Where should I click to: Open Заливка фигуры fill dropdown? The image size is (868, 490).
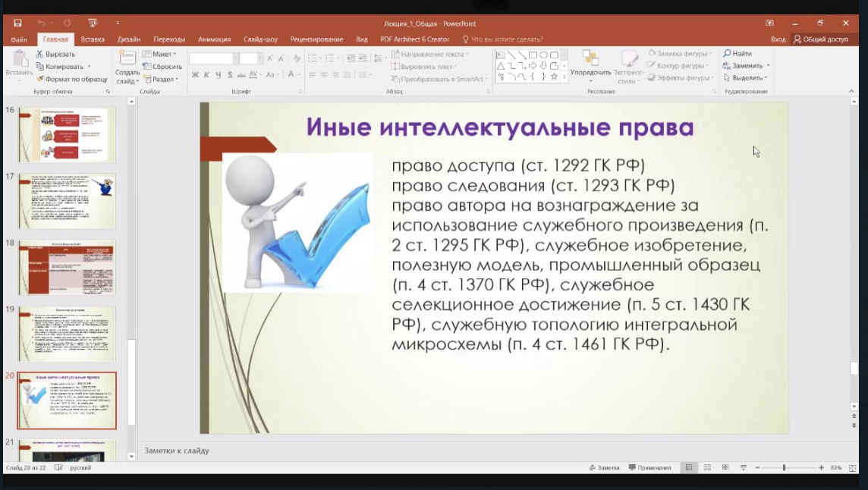[680, 54]
